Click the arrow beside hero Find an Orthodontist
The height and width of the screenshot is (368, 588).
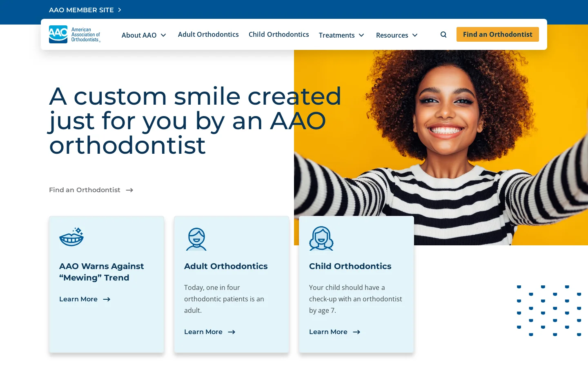(x=129, y=190)
